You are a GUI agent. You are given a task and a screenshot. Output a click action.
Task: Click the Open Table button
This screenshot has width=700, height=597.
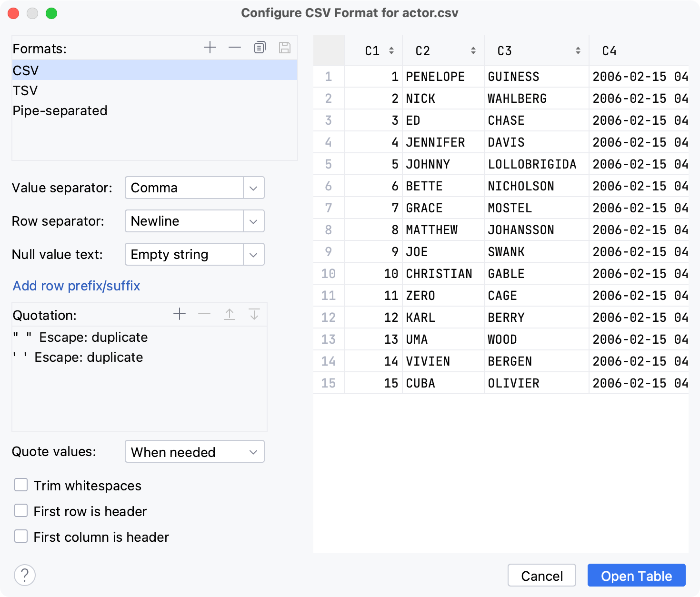click(x=636, y=575)
